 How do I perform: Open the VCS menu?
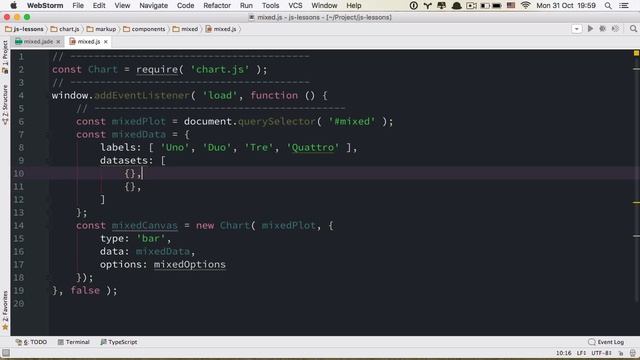point(295,5)
